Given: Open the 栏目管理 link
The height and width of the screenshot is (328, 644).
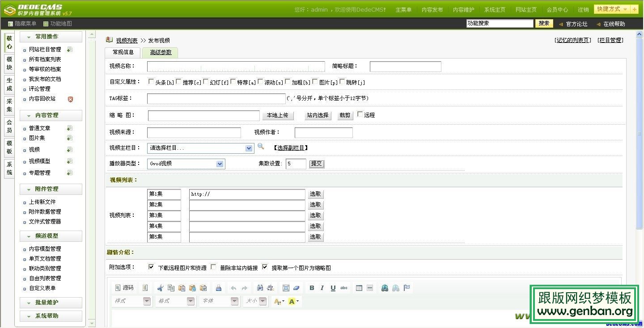Looking at the screenshot, I should pos(610,40).
